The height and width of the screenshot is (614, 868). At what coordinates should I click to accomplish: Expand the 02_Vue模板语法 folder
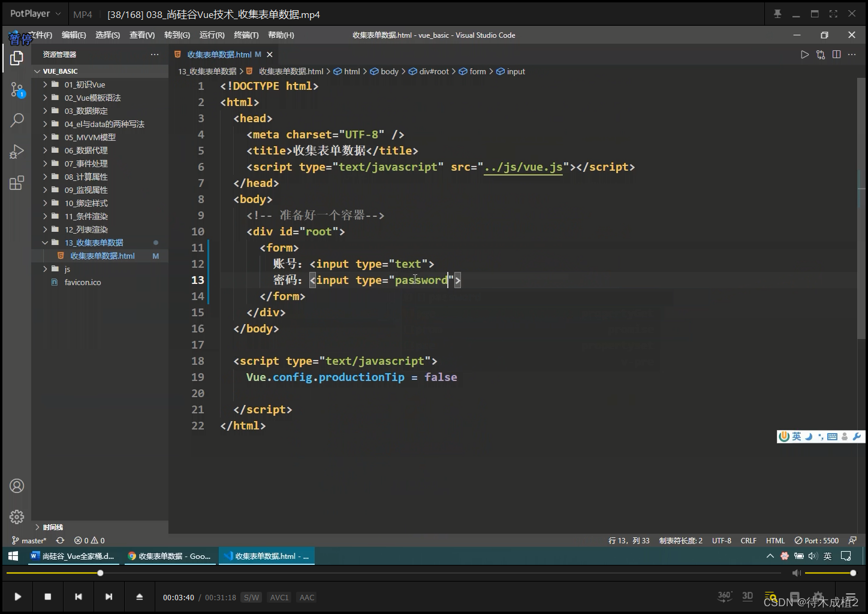pyautogui.click(x=44, y=98)
